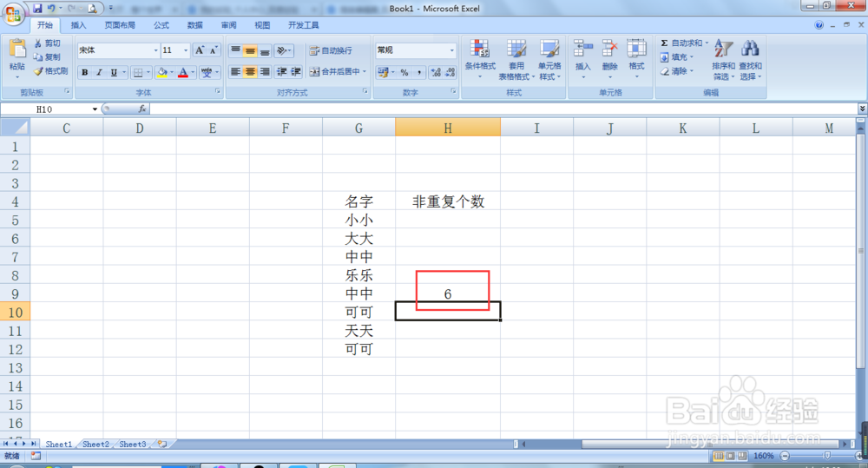Viewport: 868px width, 468px height.
Task: Click the percent style icon
Action: (x=404, y=73)
